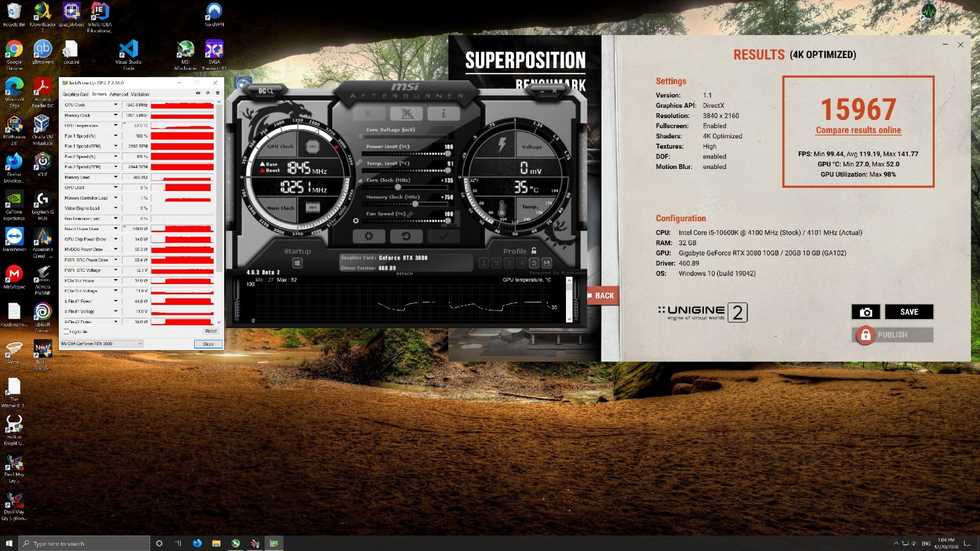This screenshot has width=980, height=551.
Task: Open Visual Studio Code desktop icon
Action: (129, 54)
